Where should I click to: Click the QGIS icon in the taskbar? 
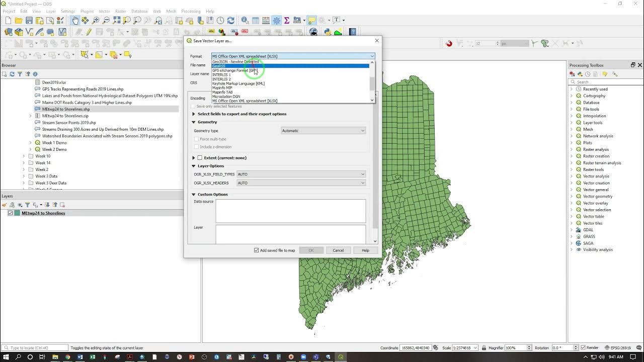(x=341, y=357)
